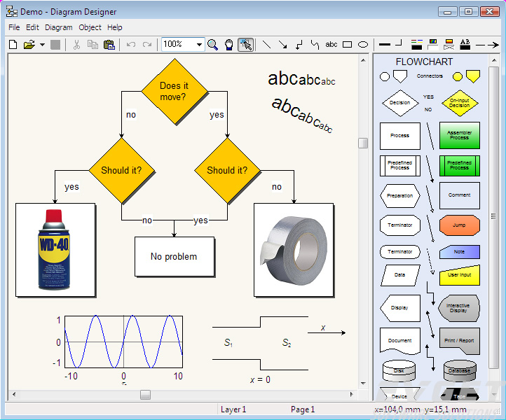Expand the Open file dropdown arrow

(x=42, y=45)
